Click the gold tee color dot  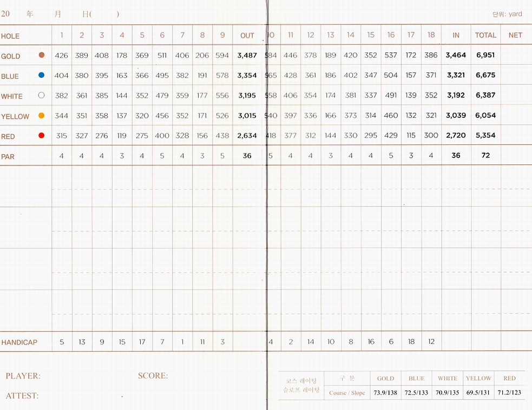pyautogui.click(x=42, y=55)
